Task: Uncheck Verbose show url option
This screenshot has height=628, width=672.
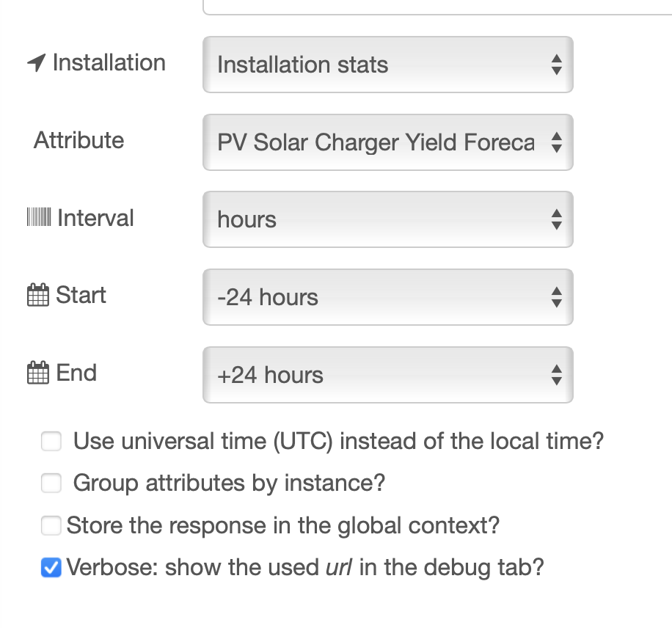Action: click(51, 568)
